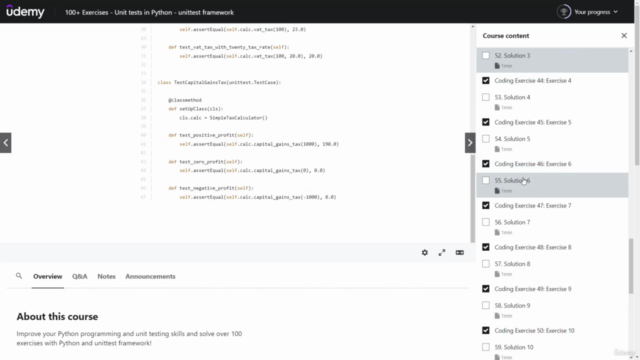Go to previous lecture arrow
Screen dimensions: 640x360
(x=6, y=142)
